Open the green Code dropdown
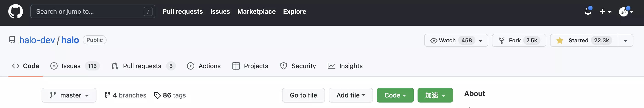The image size is (644, 108). coord(395,95)
